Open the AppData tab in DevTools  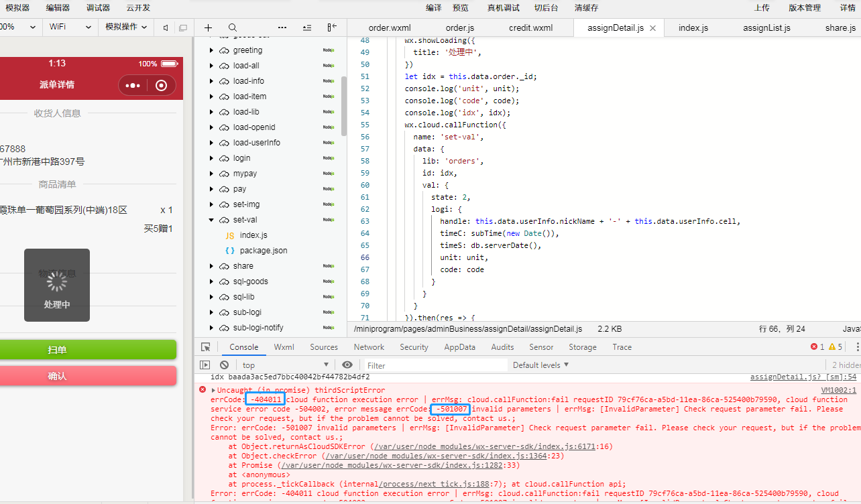point(459,347)
